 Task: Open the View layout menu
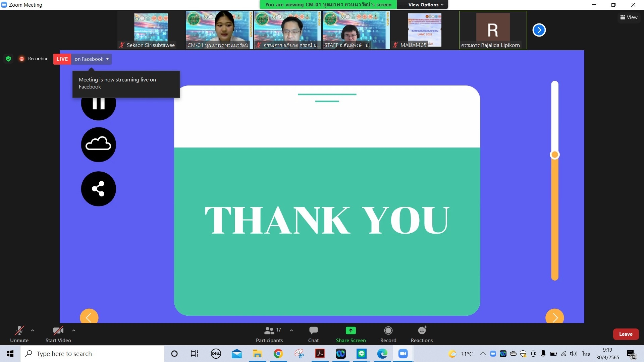pyautogui.click(x=629, y=17)
